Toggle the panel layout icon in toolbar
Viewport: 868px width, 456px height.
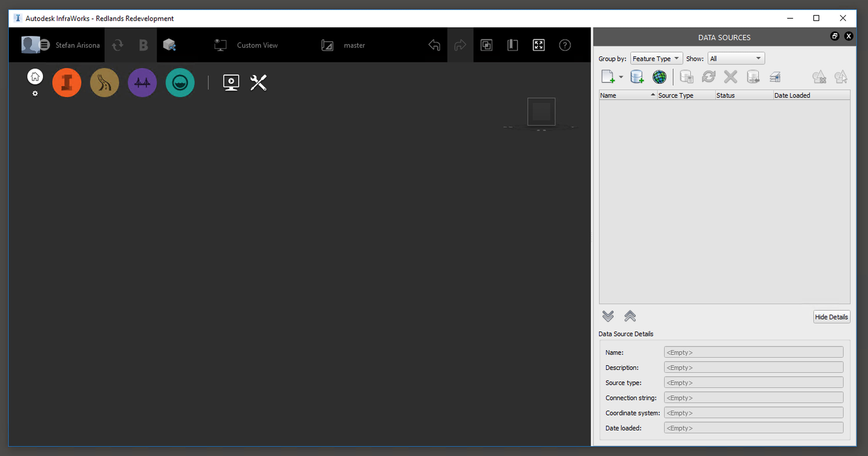512,45
